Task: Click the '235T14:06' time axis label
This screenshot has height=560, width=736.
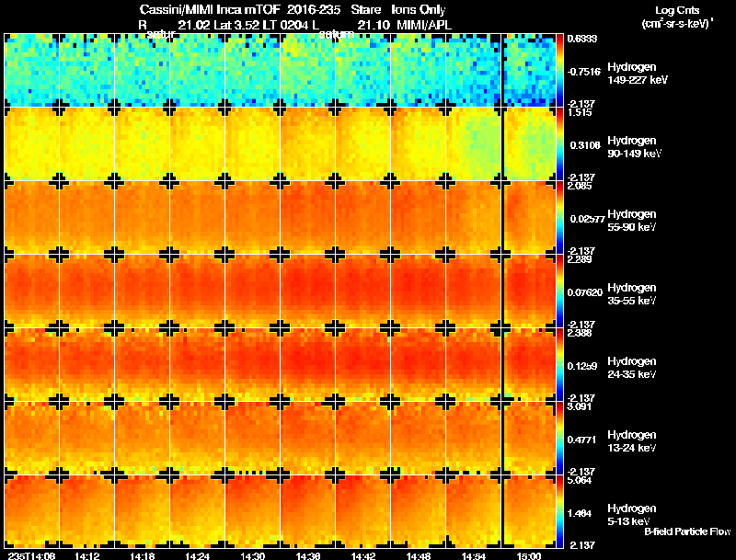Action: (31, 555)
